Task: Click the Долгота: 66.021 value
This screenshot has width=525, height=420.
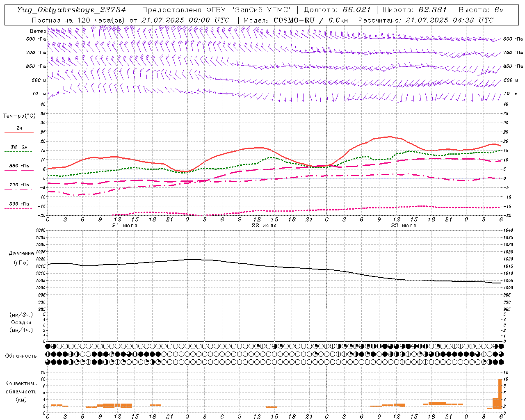Action: pyautogui.click(x=337, y=10)
